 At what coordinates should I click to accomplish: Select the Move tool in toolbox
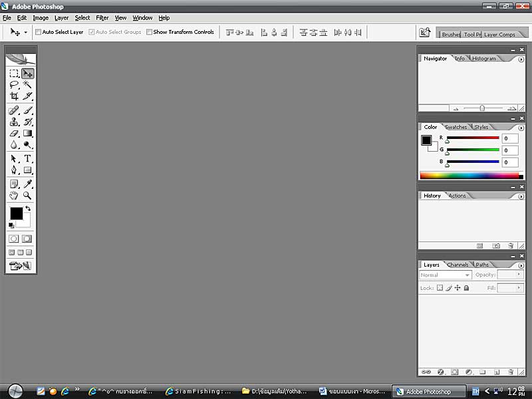pos(27,73)
